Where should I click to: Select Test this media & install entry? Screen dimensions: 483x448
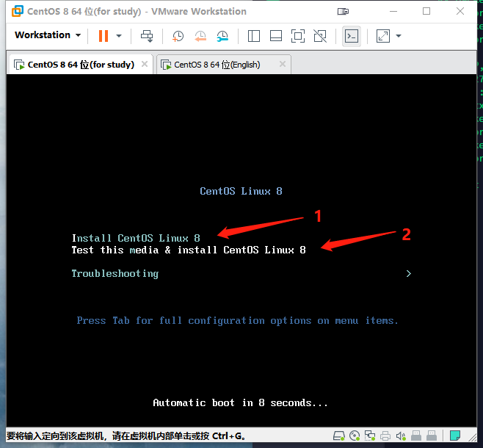pos(189,250)
